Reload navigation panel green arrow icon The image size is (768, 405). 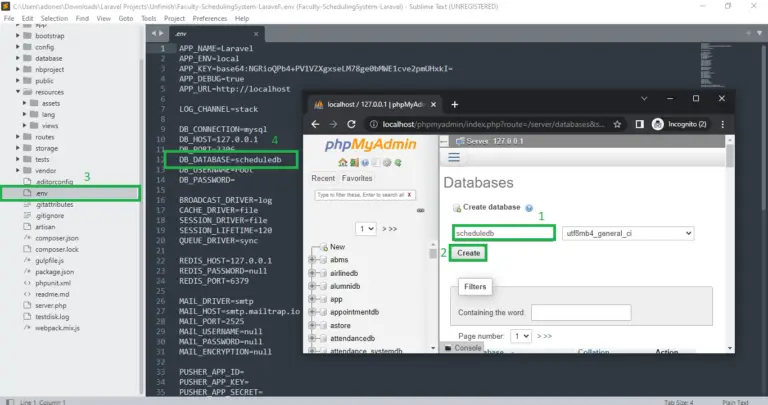coord(398,163)
